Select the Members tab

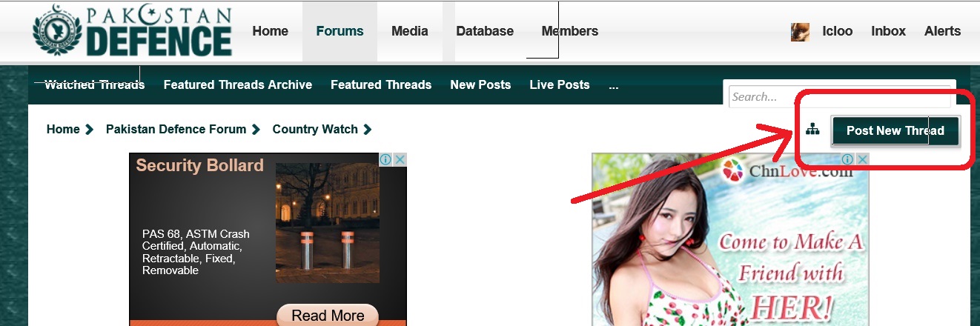[x=570, y=31]
